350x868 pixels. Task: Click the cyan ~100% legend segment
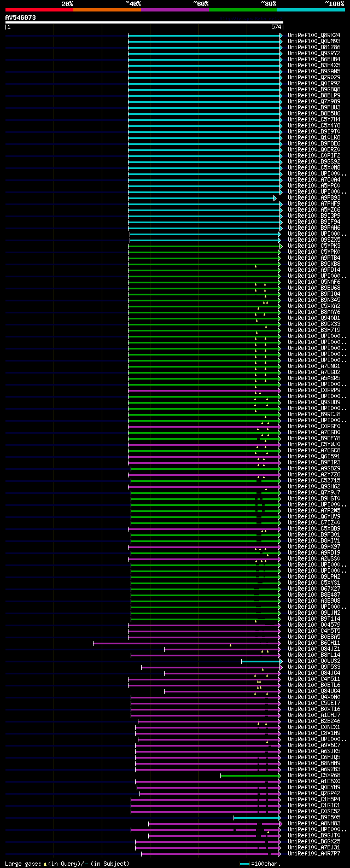point(311,10)
